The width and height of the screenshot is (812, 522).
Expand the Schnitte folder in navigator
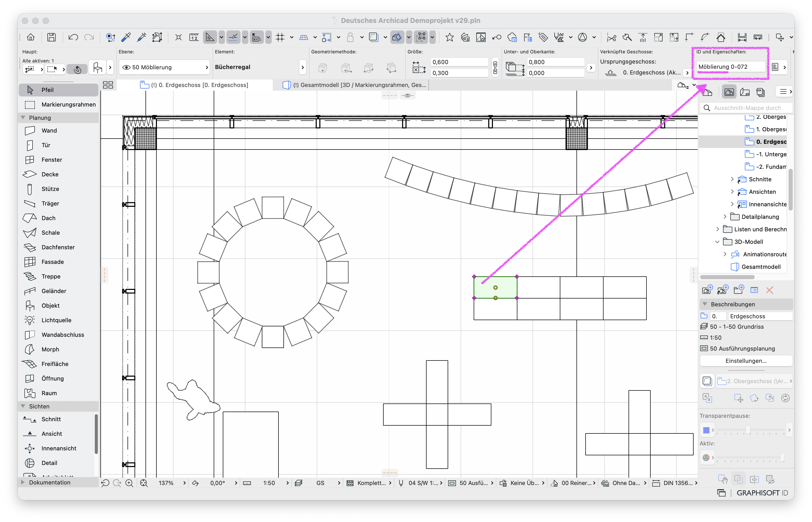pos(732,179)
